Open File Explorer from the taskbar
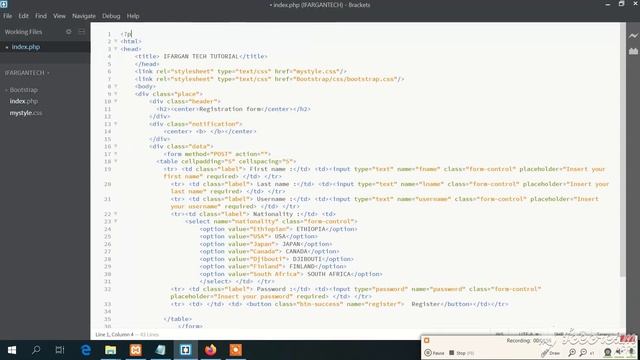The height and width of the screenshot is (360, 640). [111, 350]
